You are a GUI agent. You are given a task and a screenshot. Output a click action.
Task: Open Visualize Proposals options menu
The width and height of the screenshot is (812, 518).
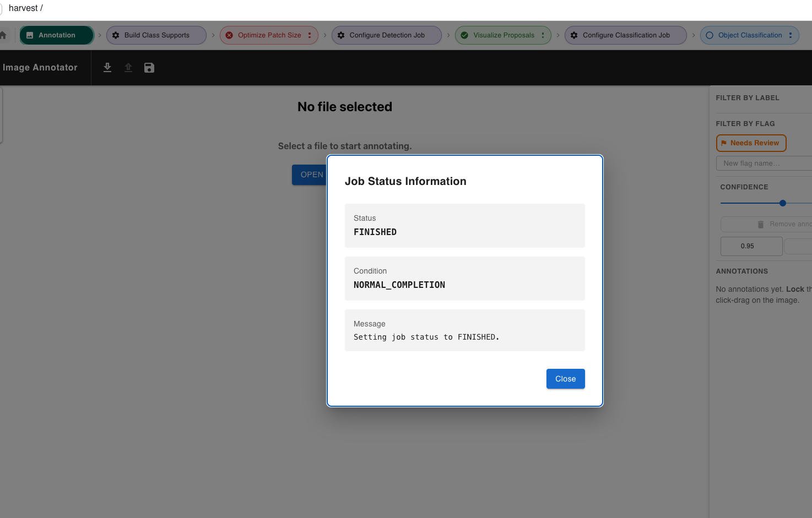tap(543, 35)
